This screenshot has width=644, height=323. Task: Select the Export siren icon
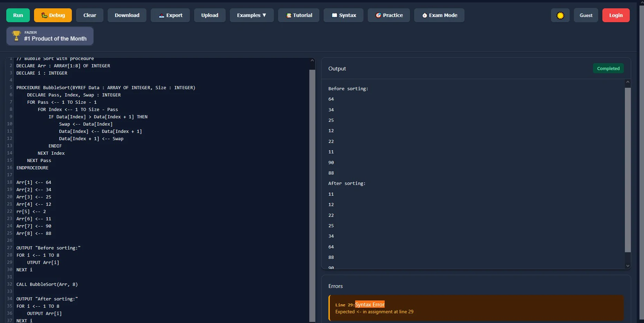point(161,15)
